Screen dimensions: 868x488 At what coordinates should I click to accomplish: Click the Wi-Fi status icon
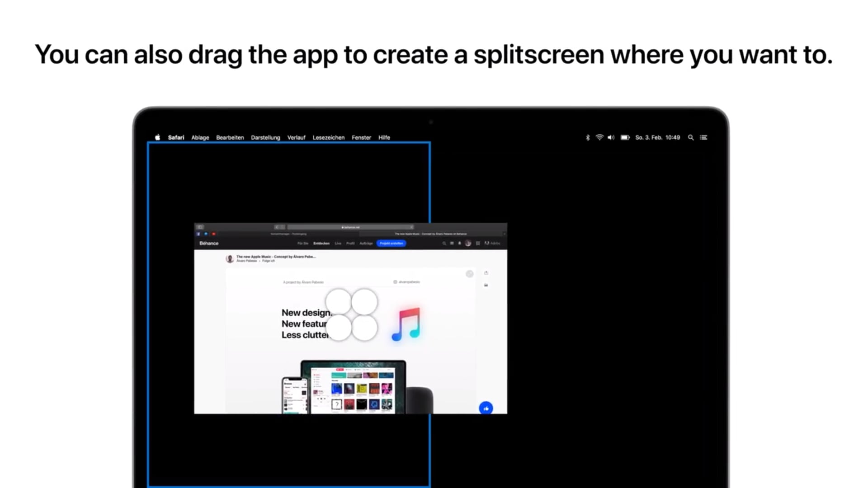tap(599, 137)
